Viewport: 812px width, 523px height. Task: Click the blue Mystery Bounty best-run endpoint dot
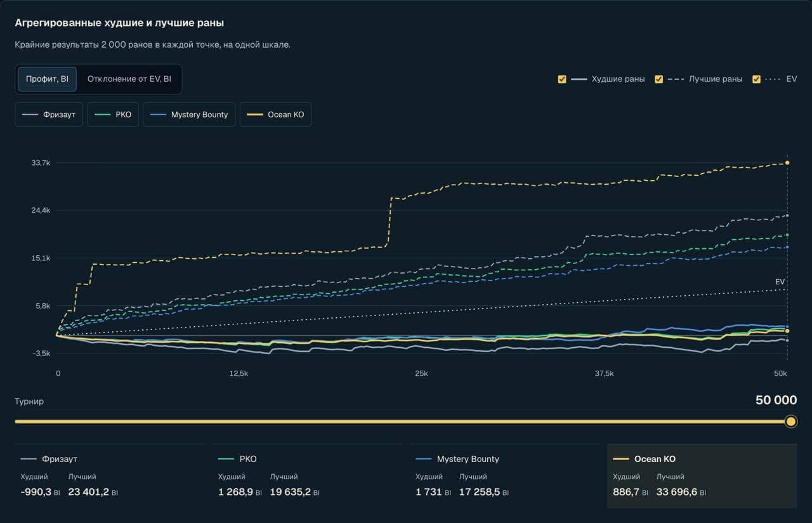787,247
